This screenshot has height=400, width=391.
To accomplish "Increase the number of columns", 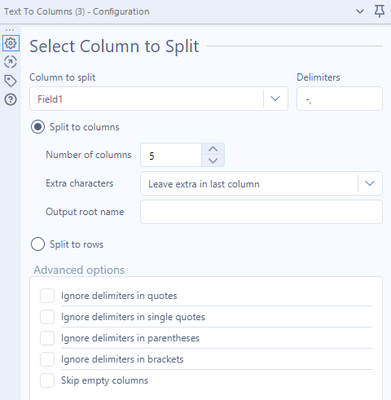I will click(213, 149).
